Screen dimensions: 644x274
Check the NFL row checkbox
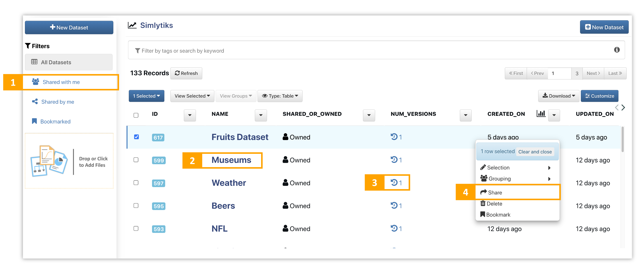[x=136, y=228]
